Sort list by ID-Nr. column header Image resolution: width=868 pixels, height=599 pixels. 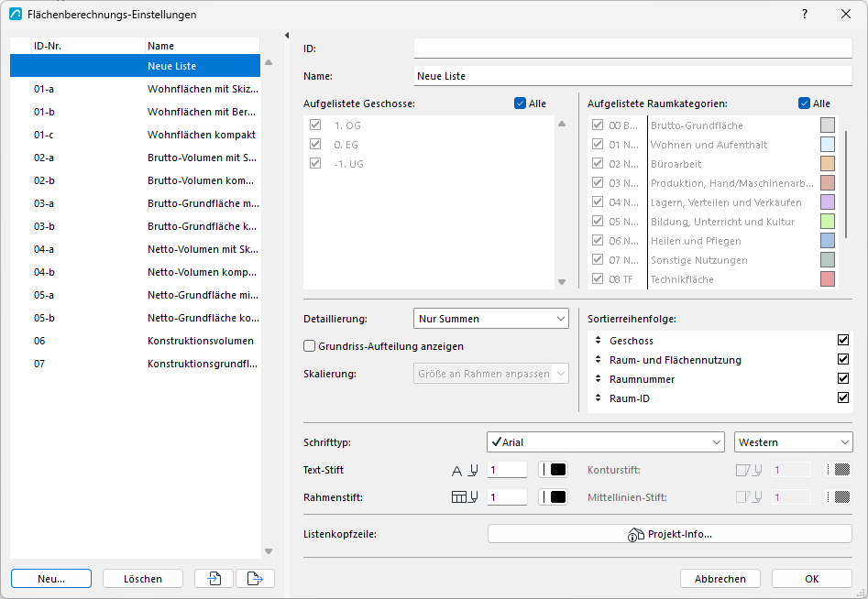click(x=87, y=46)
